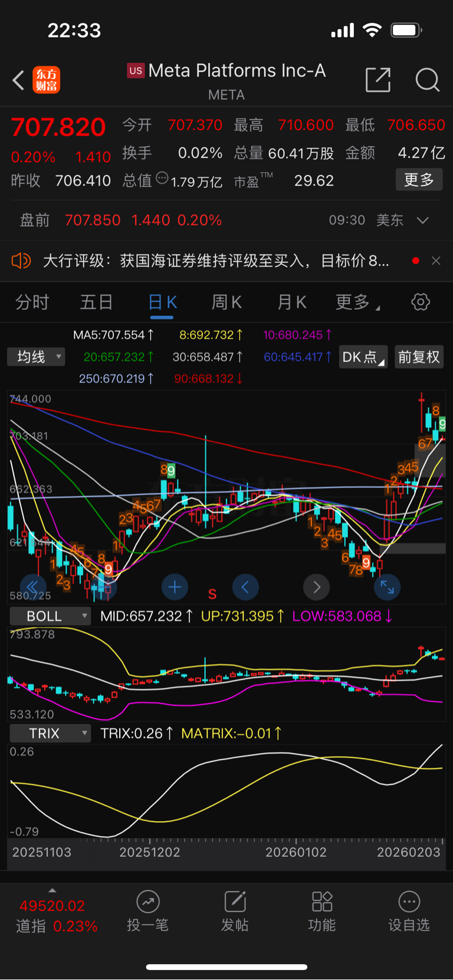Image resolution: width=453 pixels, height=980 pixels.
Task: Tap the 20251202 date axis label
Action: tap(150, 852)
